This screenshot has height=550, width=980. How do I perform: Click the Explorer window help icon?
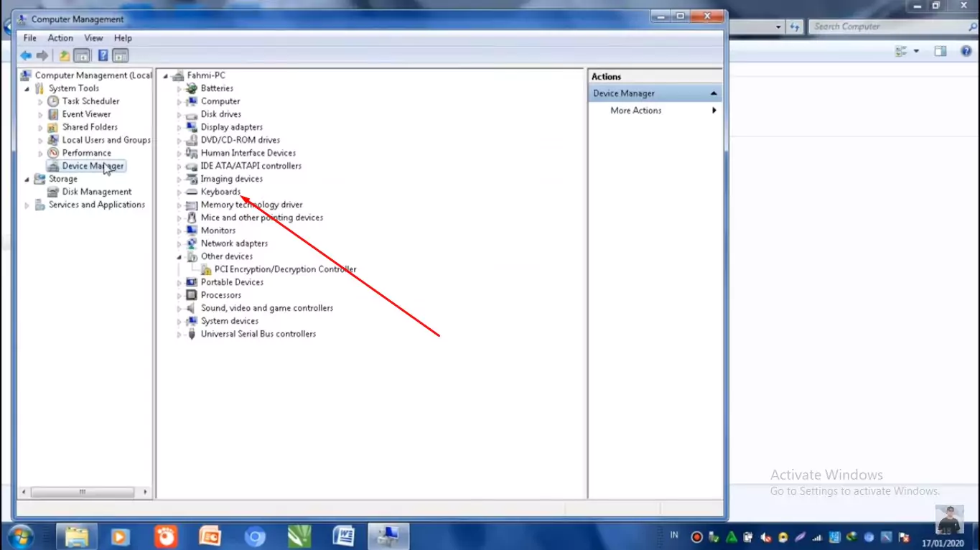966,52
